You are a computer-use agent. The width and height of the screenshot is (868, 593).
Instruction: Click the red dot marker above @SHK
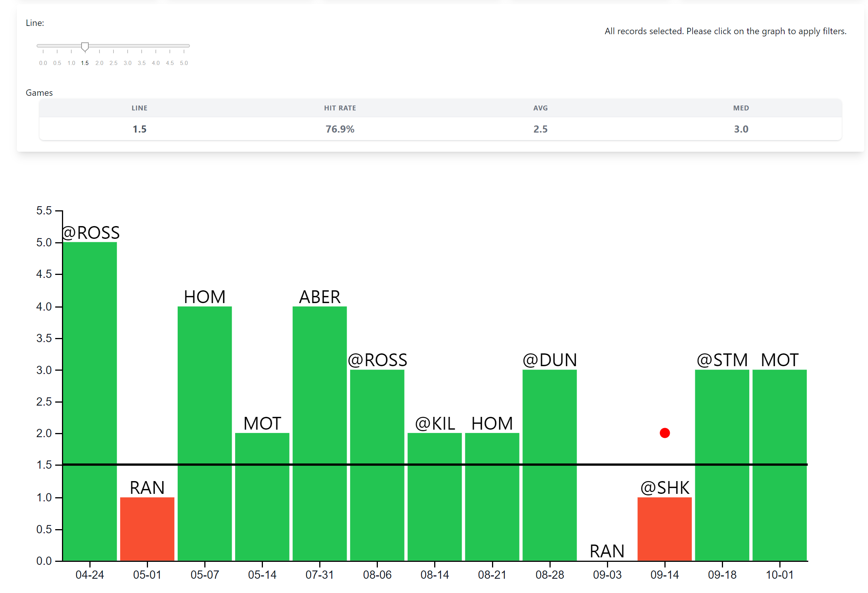664,433
